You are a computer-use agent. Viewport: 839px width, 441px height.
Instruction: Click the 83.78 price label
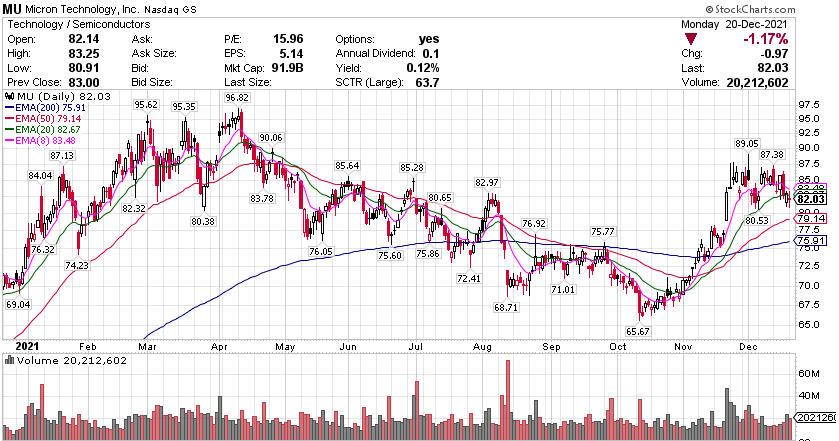[262, 198]
